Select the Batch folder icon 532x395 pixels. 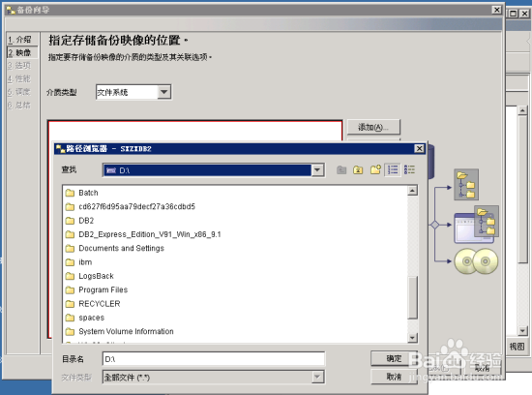70,193
